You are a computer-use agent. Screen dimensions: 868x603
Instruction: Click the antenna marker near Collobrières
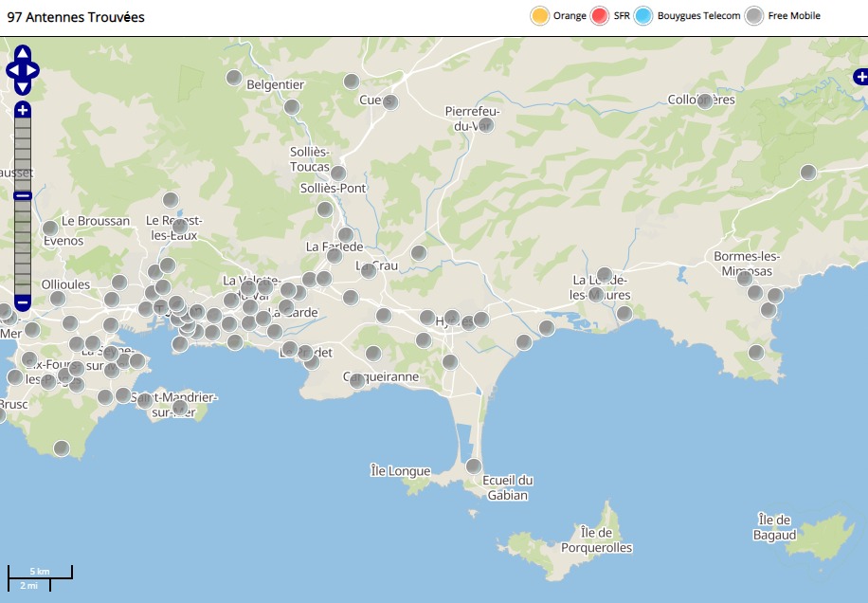pos(705,100)
